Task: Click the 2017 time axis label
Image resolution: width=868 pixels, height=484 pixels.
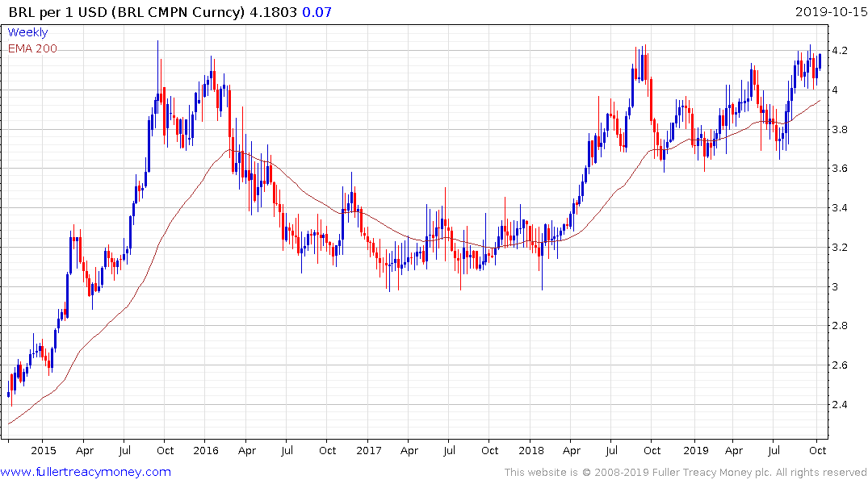Action: coord(369,450)
